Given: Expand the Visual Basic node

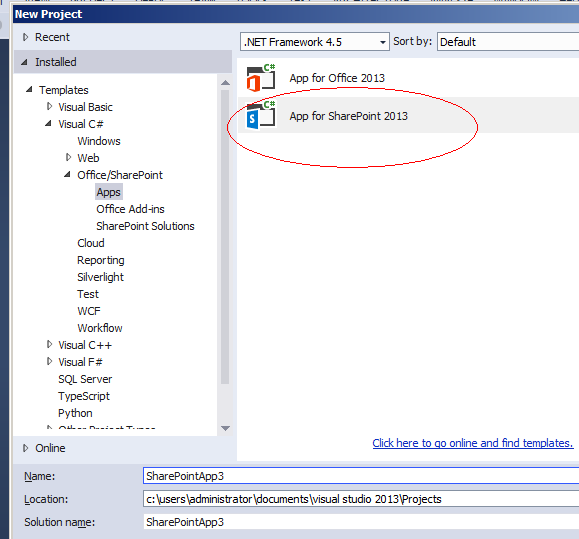Looking at the screenshot, I should click(49, 107).
